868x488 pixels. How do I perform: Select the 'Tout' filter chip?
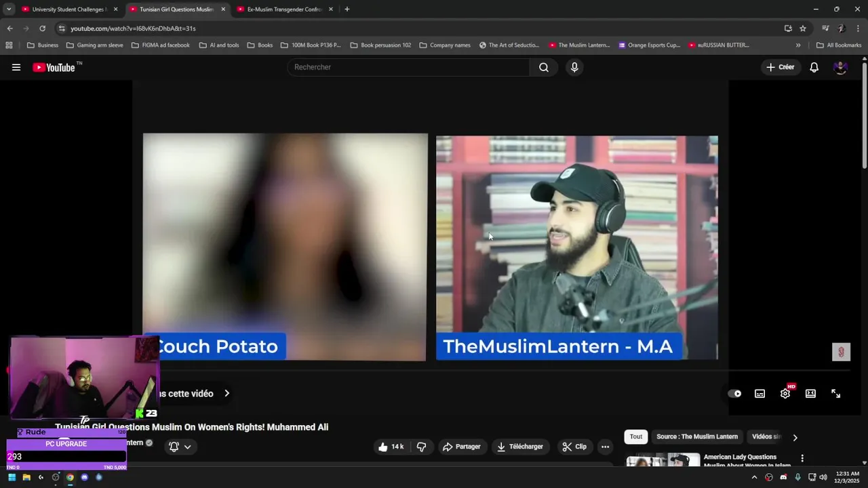636,437
